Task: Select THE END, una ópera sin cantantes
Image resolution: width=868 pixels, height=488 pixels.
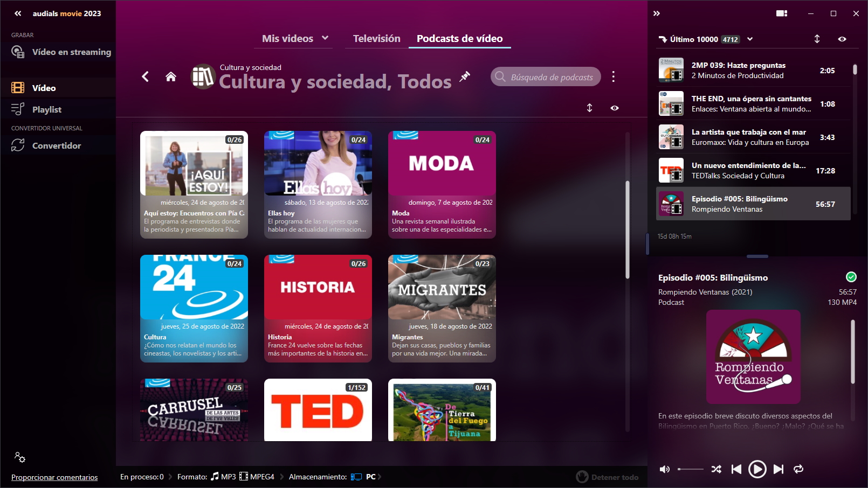Action: click(753, 103)
